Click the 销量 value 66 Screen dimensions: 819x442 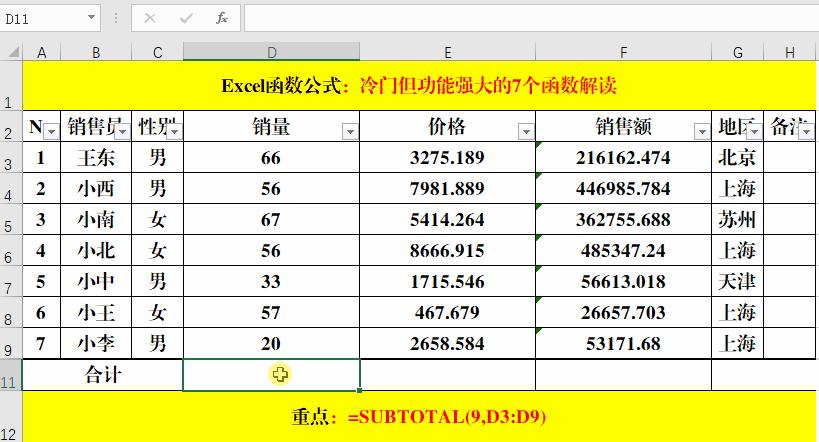tap(272, 157)
